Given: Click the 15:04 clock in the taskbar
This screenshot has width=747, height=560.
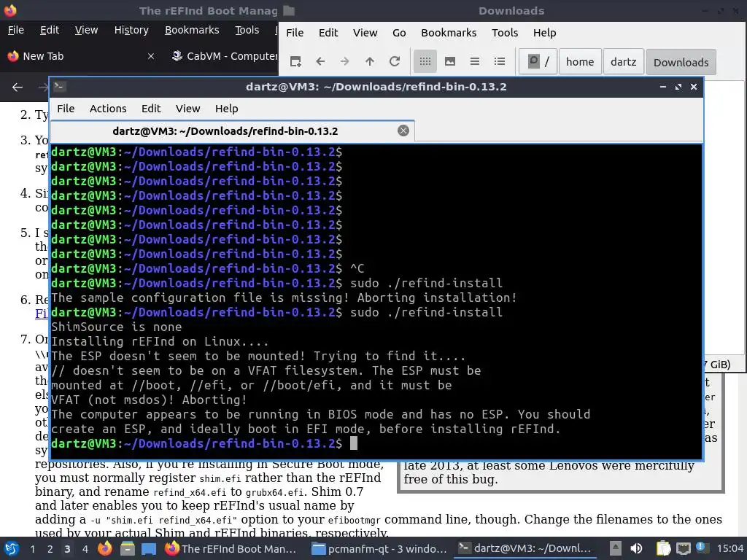Looking at the screenshot, I should pos(729,549).
